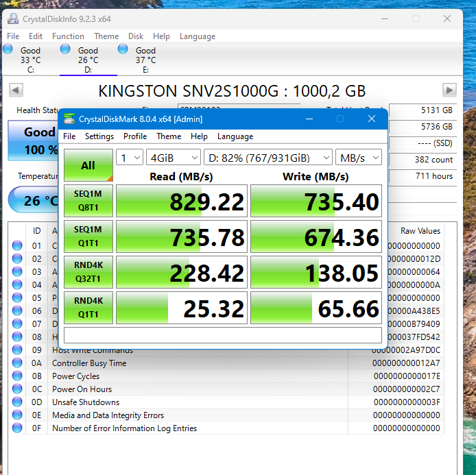
Task: Click the status orb for attribute 04
Action: [17, 284]
